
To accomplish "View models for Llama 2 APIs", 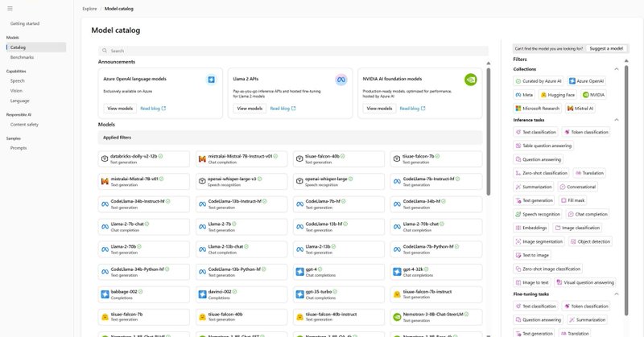I will click(250, 109).
